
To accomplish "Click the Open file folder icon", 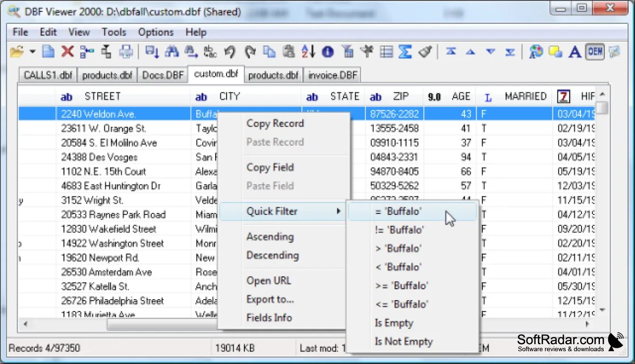I will pyautogui.click(x=17, y=52).
